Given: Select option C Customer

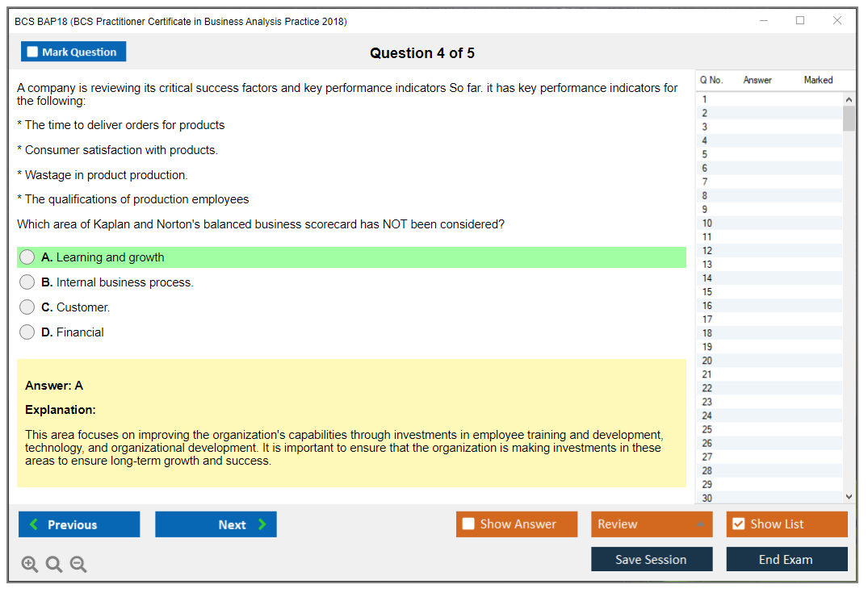Looking at the screenshot, I should 27,307.
